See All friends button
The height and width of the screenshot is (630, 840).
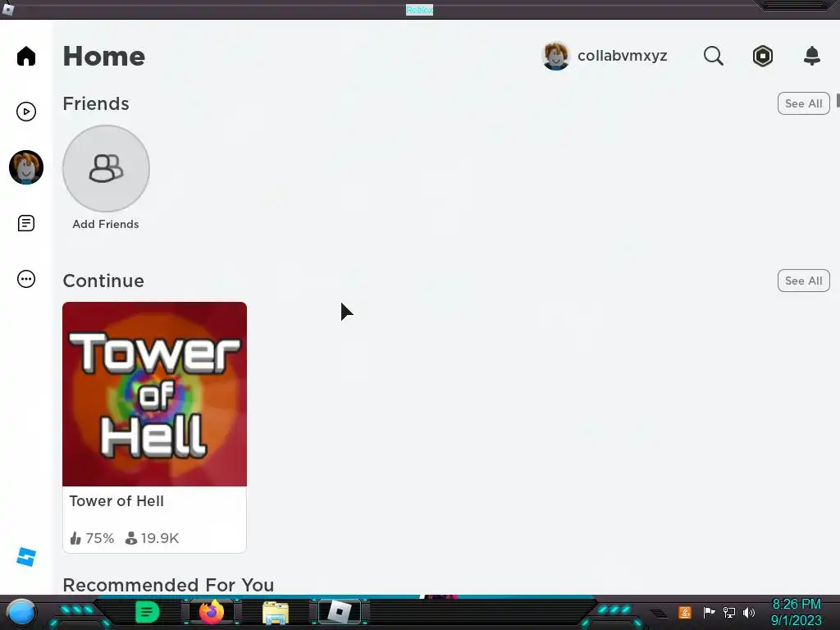(x=803, y=103)
